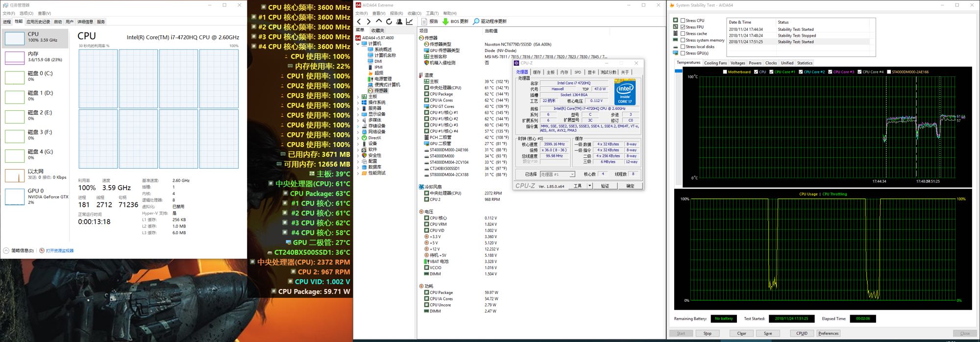The height and width of the screenshot is (342, 980).
Task: Click the Clear button in Stability Test
Action: (742, 333)
